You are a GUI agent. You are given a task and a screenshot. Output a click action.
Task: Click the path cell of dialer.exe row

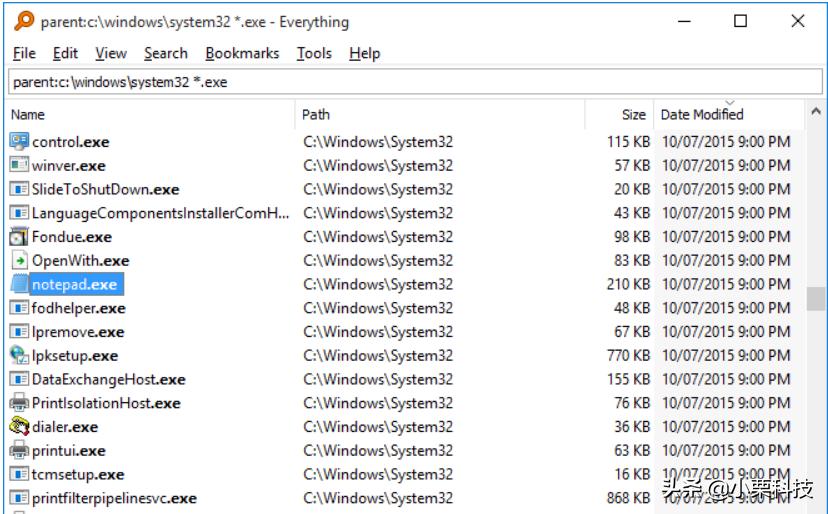pyautogui.click(x=378, y=427)
